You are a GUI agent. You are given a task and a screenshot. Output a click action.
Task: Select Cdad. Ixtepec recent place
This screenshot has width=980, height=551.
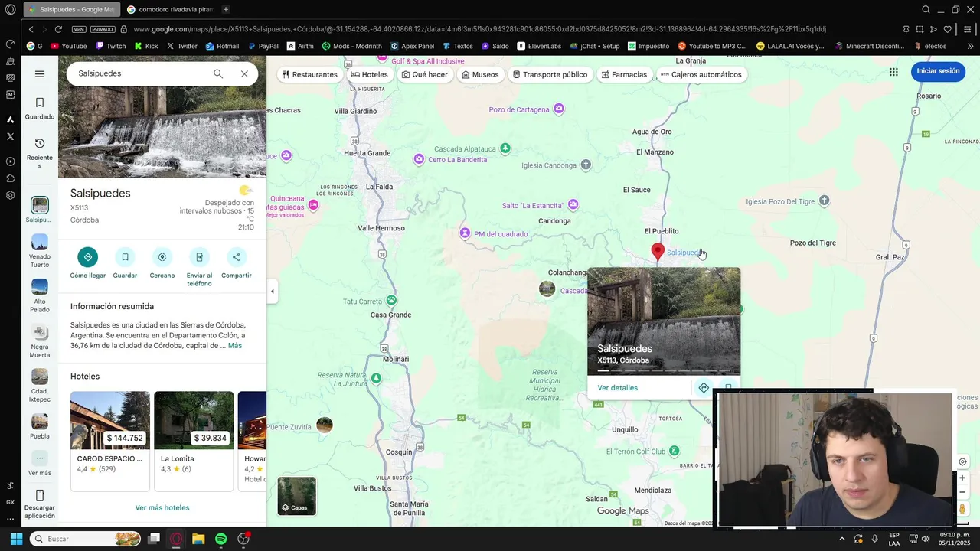click(x=40, y=386)
